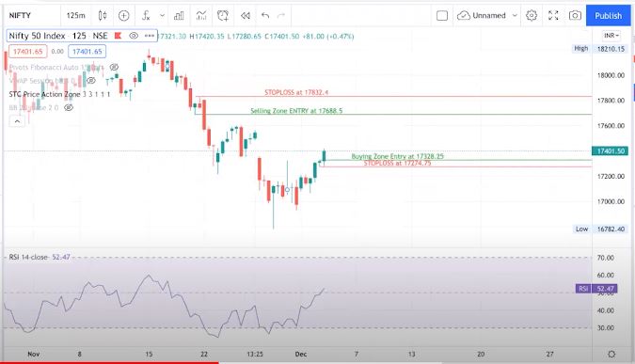Click the blue Publish button
635x364 pixels.
(609, 16)
